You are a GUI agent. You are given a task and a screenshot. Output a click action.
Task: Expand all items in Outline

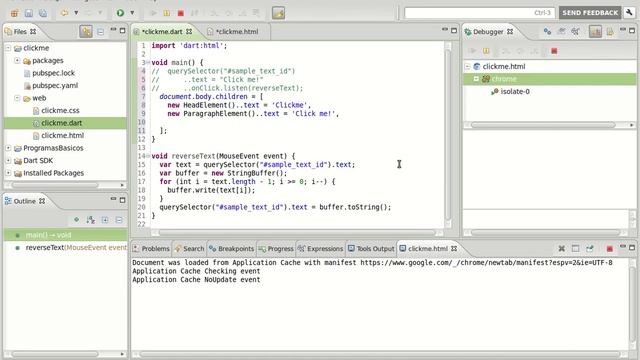(x=105, y=220)
